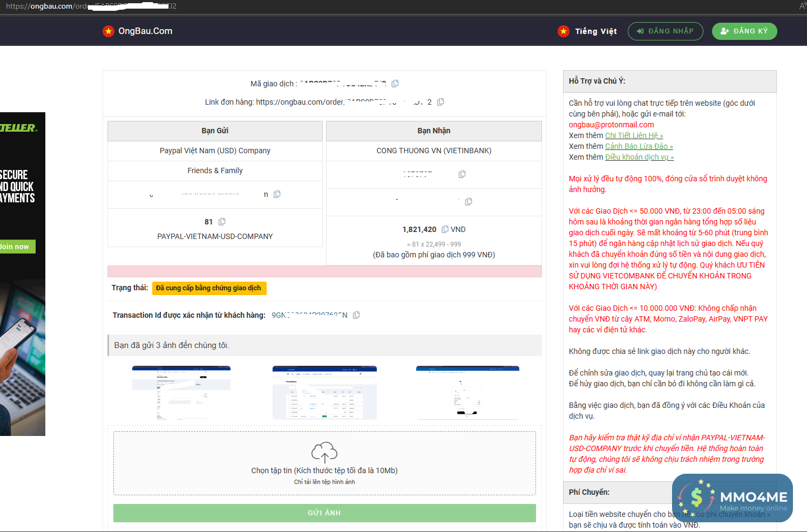Click the ĐĂNG KÝ register button
The width and height of the screenshot is (807, 532).
744,31
